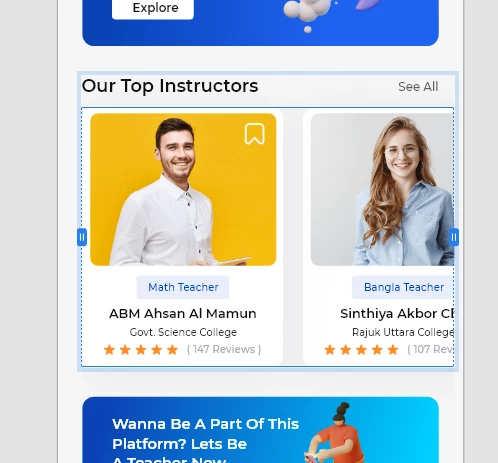Select the Bangla Teacher tag
Screen dimensions: 498x463
pyautogui.click(x=403, y=287)
